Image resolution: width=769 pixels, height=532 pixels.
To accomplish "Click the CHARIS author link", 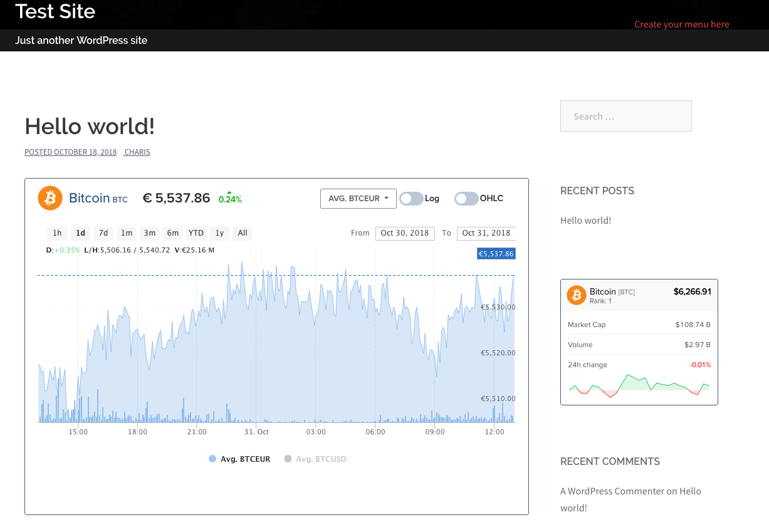I will pyautogui.click(x=137, y=152).
